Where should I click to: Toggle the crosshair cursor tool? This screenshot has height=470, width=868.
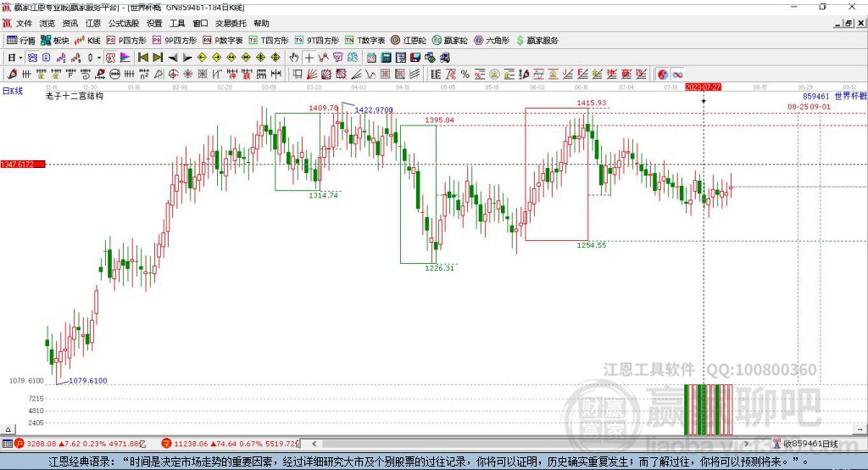(309, 58)
